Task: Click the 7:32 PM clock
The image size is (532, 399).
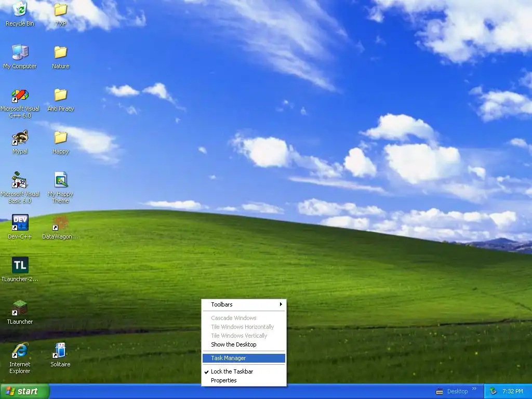Action: point(512,392)
